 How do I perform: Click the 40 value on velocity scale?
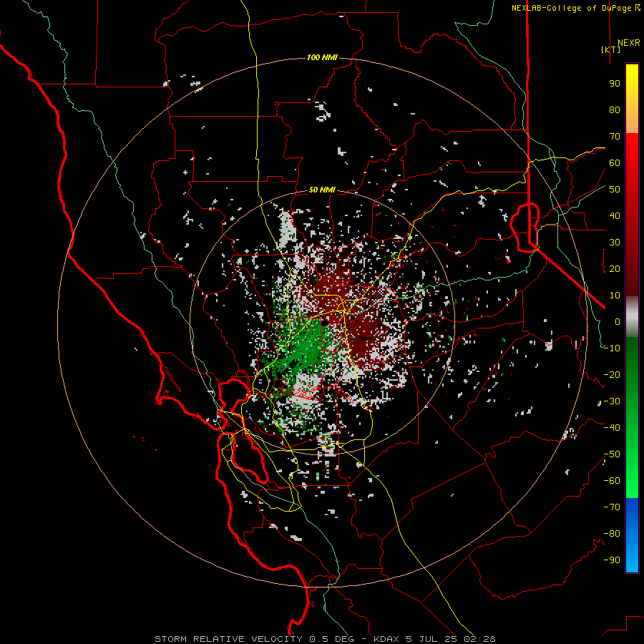tap(615, 215)
